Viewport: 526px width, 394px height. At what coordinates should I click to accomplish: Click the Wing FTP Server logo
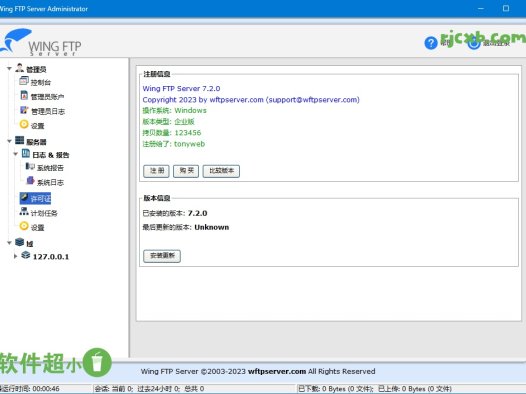[x=40, y=42]
